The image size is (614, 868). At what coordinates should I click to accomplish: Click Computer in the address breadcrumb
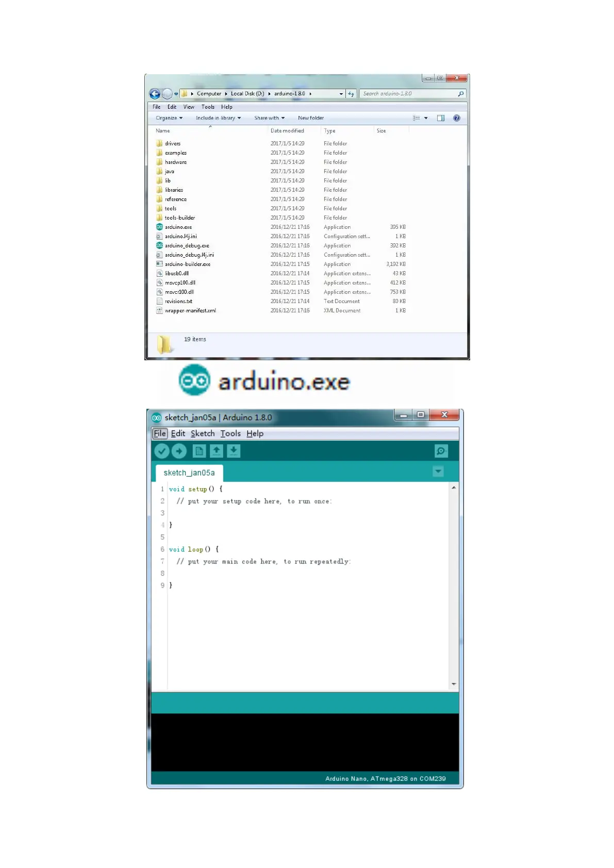209,94
